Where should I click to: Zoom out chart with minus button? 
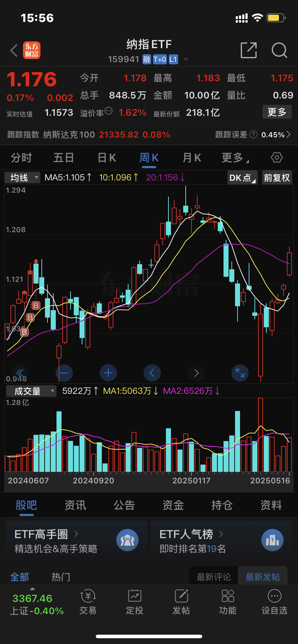point(64,373)
